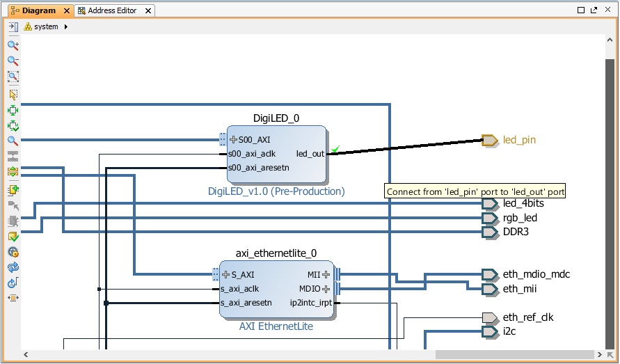This screenshot has height=364, width=620.
Task: Click the yellow Expand All icon
Action: (13, 172)
